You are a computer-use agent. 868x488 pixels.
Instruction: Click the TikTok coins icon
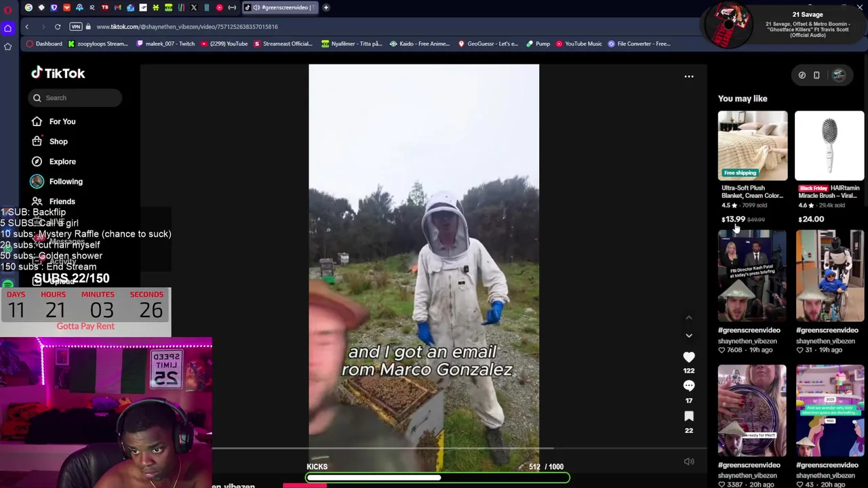coord(802,75)
